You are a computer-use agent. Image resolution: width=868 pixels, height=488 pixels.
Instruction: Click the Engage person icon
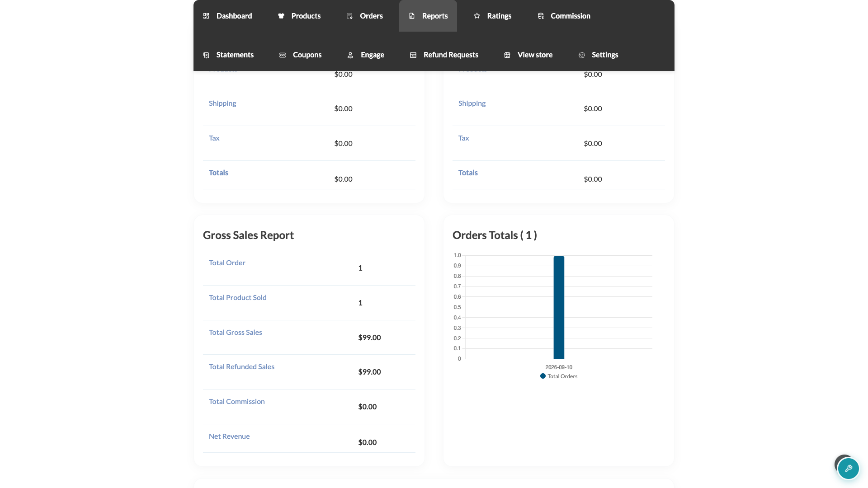350,55
